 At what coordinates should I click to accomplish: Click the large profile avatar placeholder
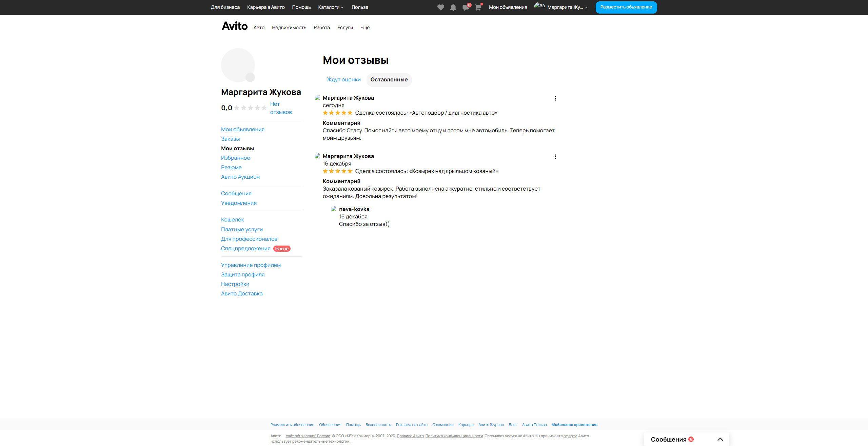pos(238,65)
